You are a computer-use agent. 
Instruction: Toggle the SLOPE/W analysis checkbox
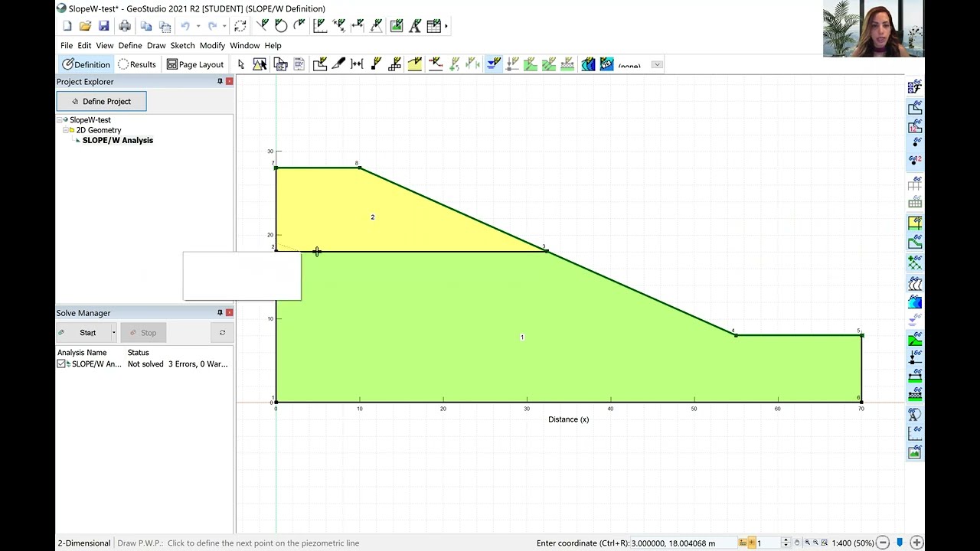(x=61, y=364)
